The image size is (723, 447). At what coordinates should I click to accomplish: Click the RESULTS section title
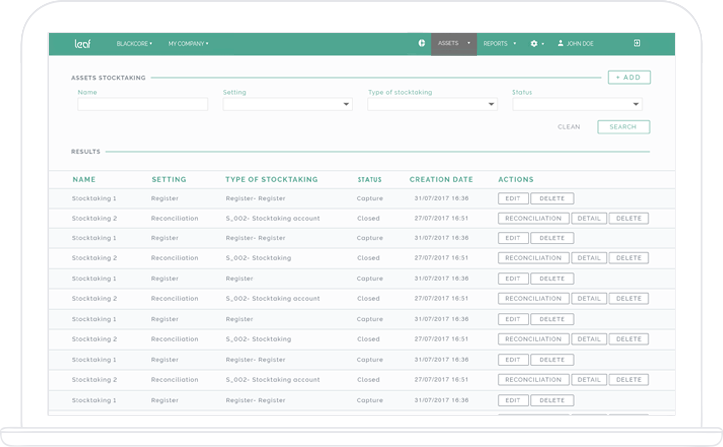[85, 152]
